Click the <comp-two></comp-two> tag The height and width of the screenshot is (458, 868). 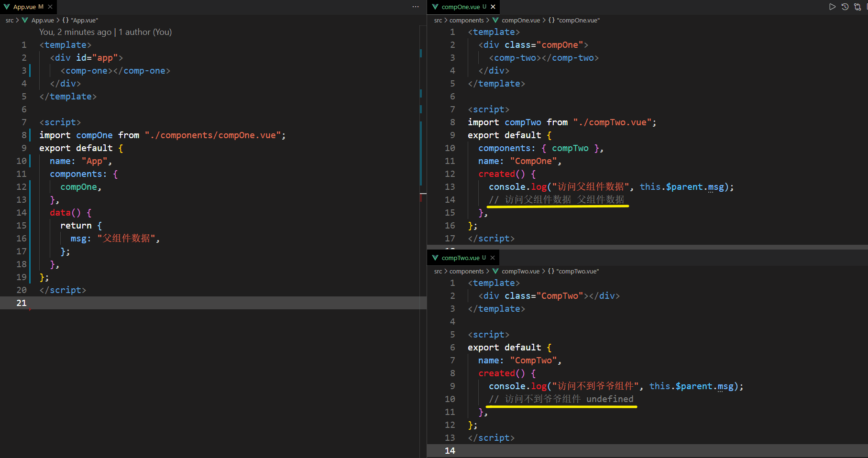[544, 58]
